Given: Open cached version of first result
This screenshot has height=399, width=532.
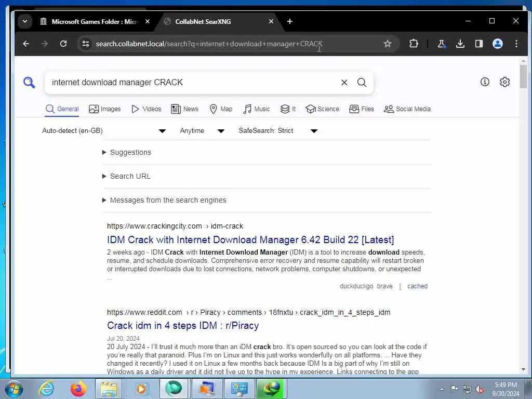Looking at the screenshot, I should (417, 286).
